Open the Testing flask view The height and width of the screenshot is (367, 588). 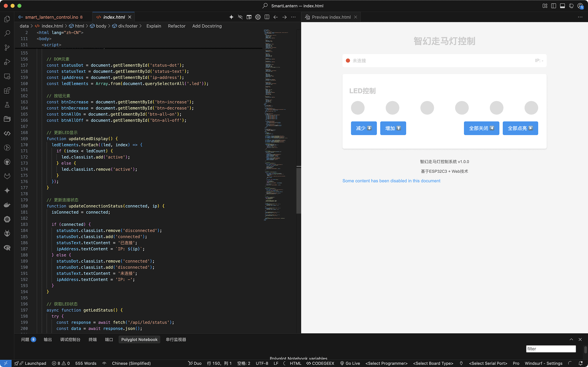7,105
